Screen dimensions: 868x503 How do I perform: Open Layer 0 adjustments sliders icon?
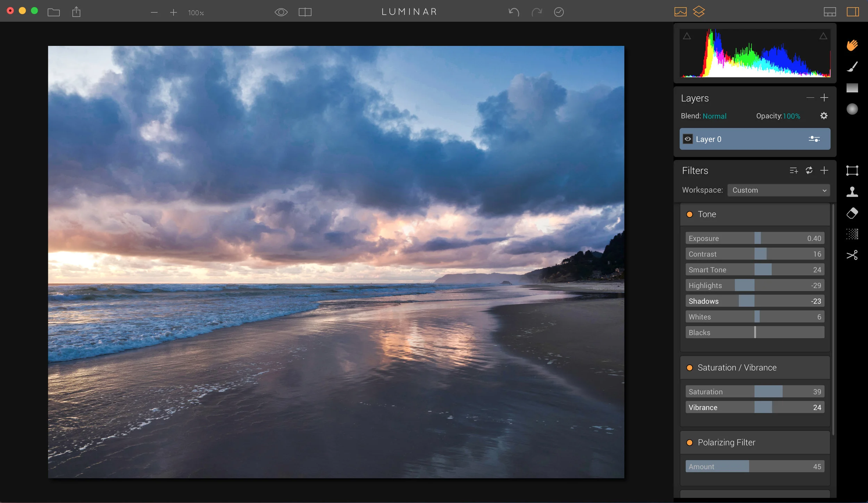814,139
